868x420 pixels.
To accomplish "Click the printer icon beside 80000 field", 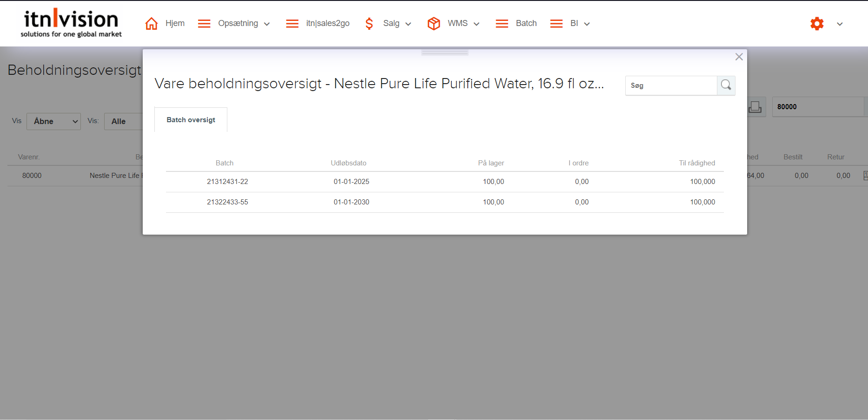I will [x=755, y=107].
